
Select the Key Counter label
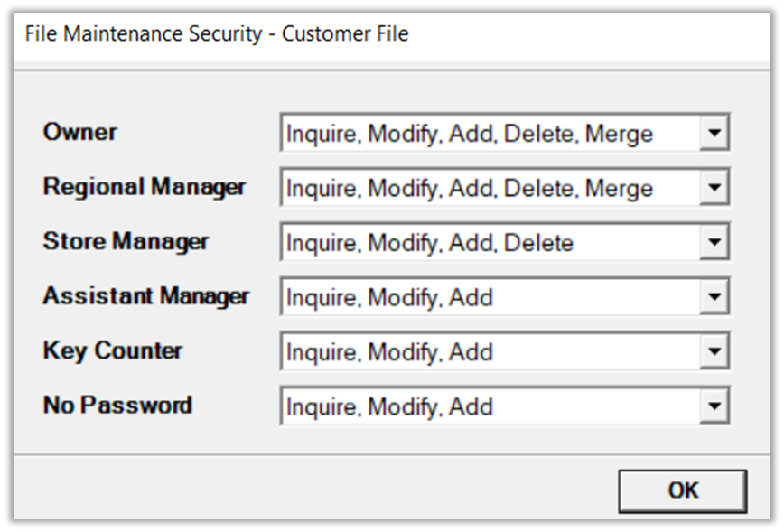coord(113,350)
